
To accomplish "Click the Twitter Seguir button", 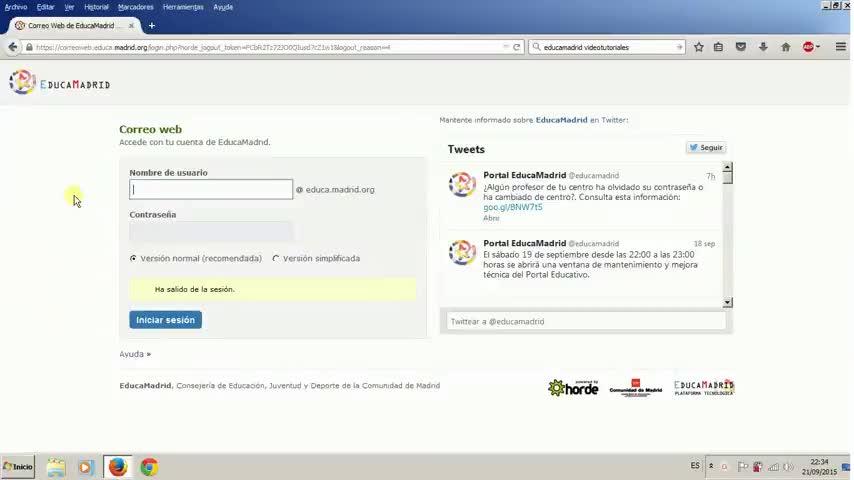I will pyautogui.click(x=706, y=148).
